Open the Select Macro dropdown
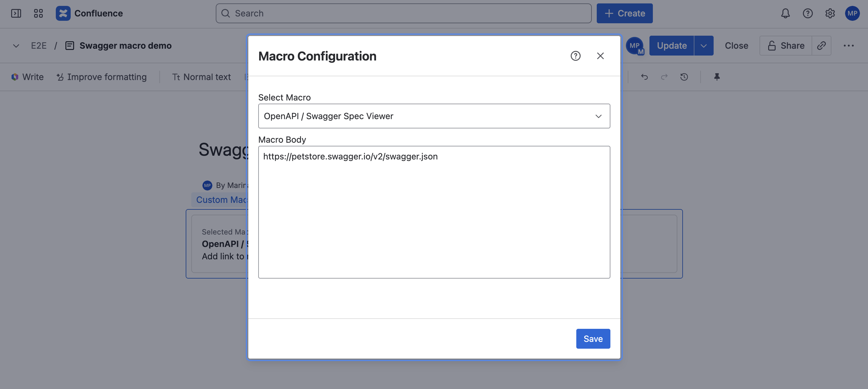This screenshot has height=389, width=868. click(x=434, y=116)
